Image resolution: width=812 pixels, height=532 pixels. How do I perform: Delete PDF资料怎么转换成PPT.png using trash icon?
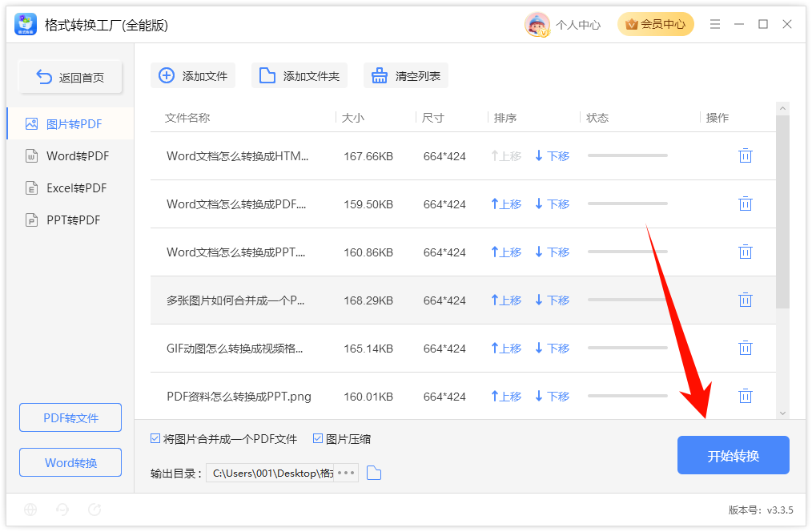point(746,396)
